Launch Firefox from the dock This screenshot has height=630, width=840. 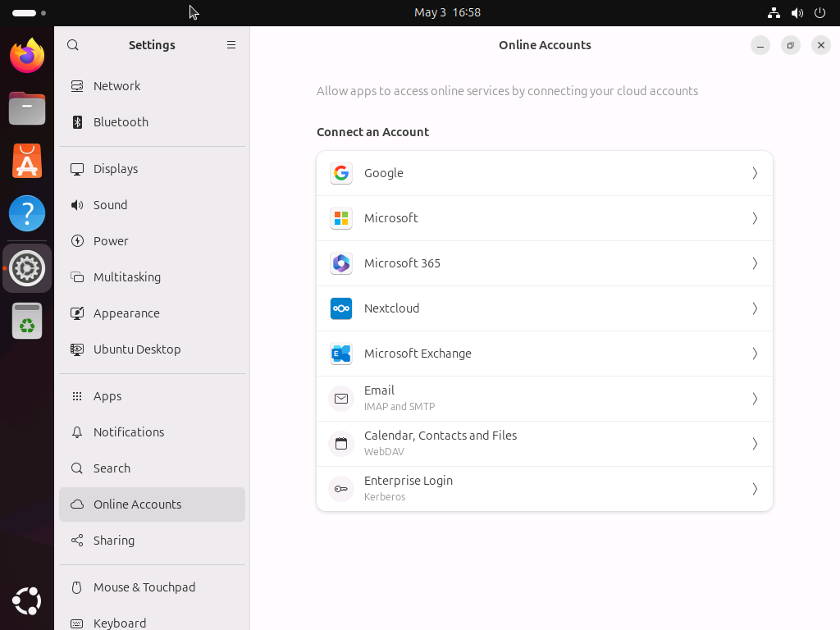point(27,55)
